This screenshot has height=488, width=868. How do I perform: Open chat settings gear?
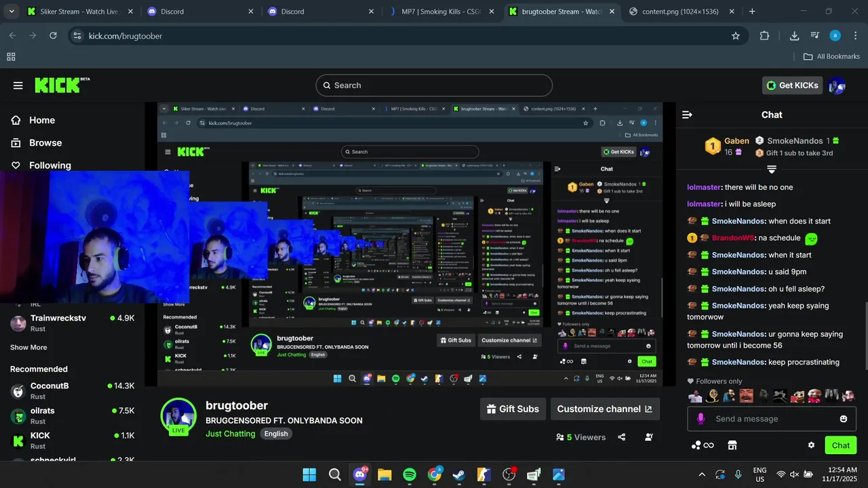[x=811, y=445]
